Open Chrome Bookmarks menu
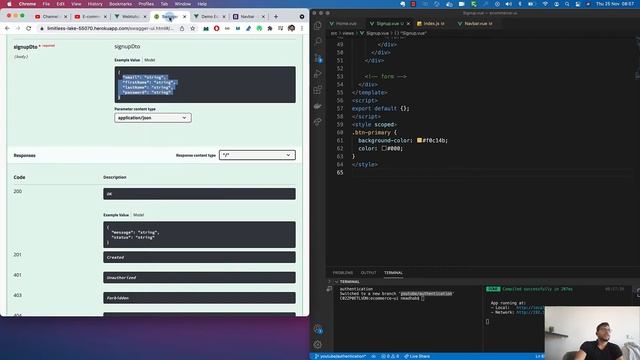The height and width of the screenshot is (360, 640). coord(120,4)
